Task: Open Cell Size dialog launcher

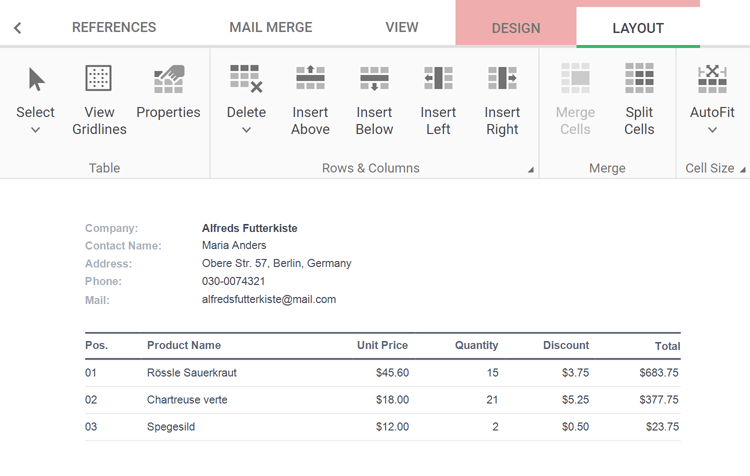Action: (x=743, y=170)
